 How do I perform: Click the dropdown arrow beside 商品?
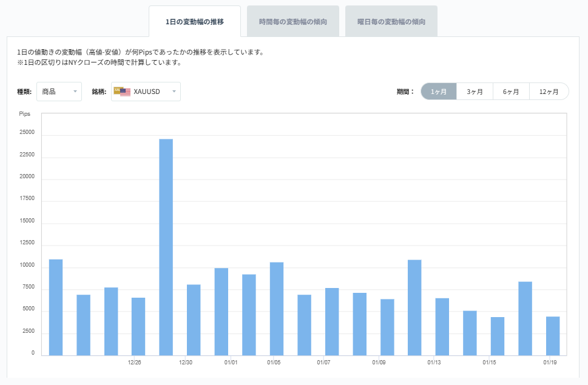pyautogui.click(x=75, y=91)
